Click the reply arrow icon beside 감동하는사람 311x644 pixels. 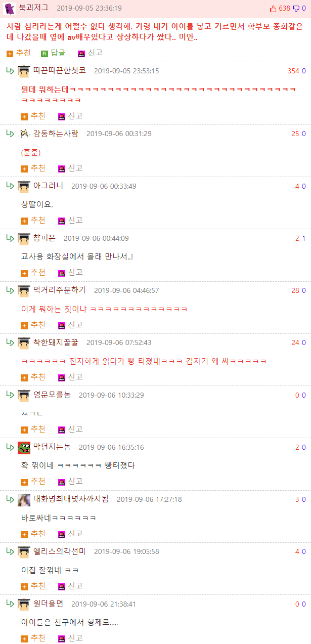pyautogui.click(x=10, y=134)
